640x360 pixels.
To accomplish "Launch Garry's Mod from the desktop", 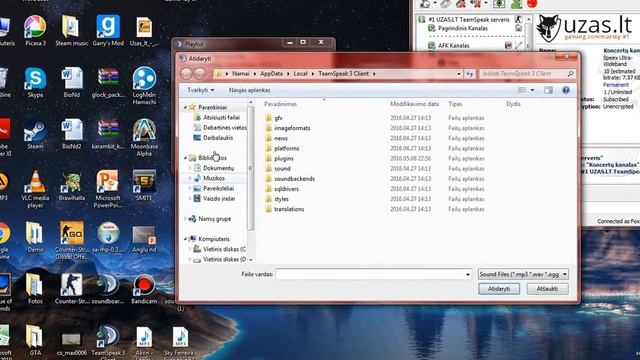I will (x=108, y=31).
